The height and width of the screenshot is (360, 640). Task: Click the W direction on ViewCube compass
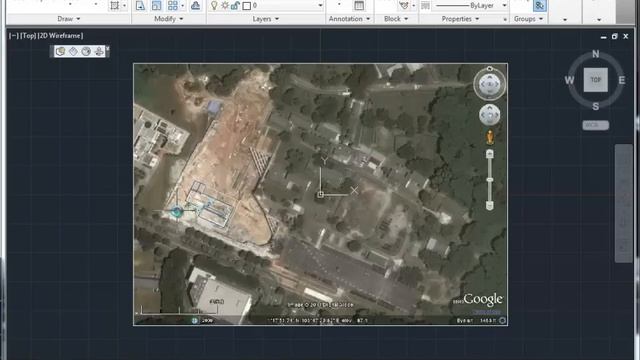pos(569,80)
